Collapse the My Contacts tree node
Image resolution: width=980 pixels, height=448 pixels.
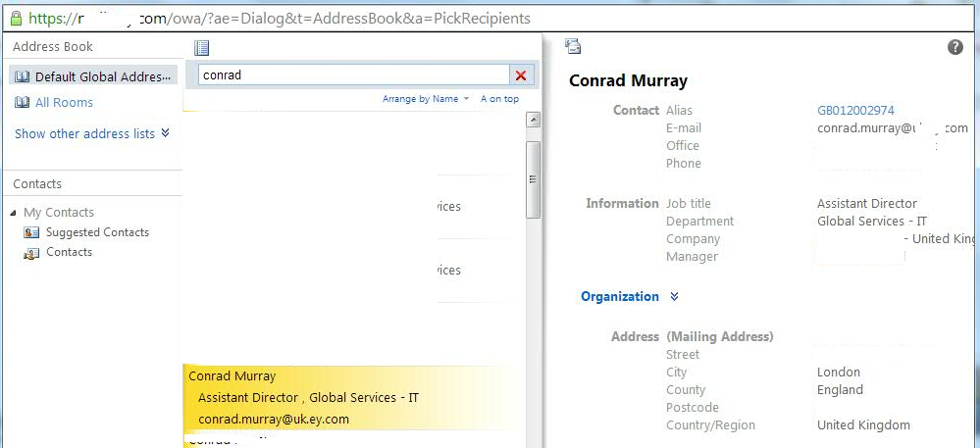point(14,213)
